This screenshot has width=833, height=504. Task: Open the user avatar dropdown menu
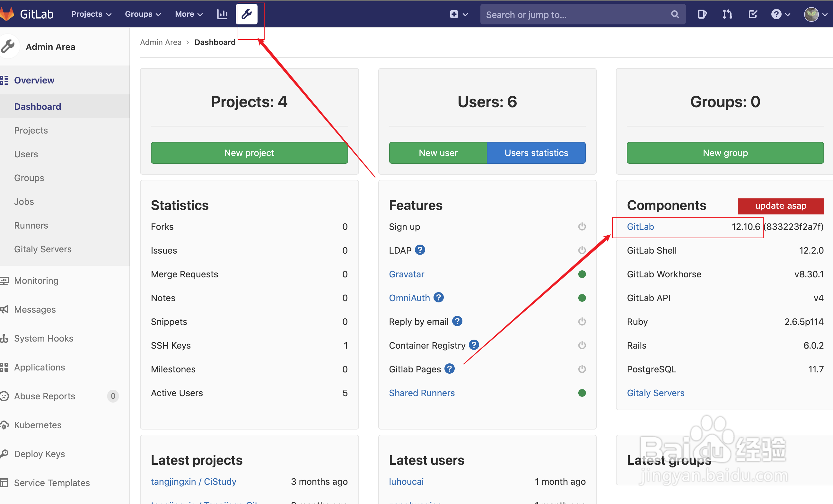(815, 14)
